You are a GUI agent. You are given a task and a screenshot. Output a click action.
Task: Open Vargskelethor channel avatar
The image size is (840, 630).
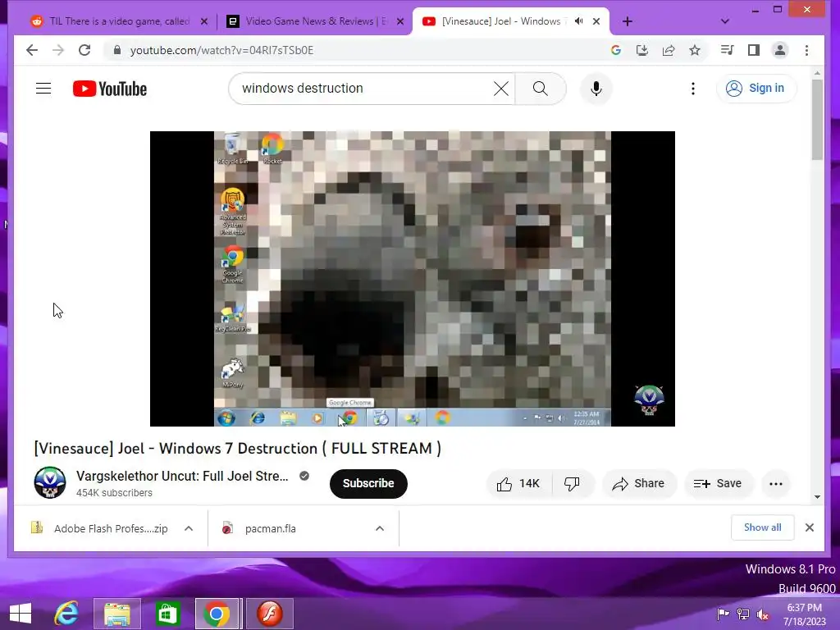[50, 482]
